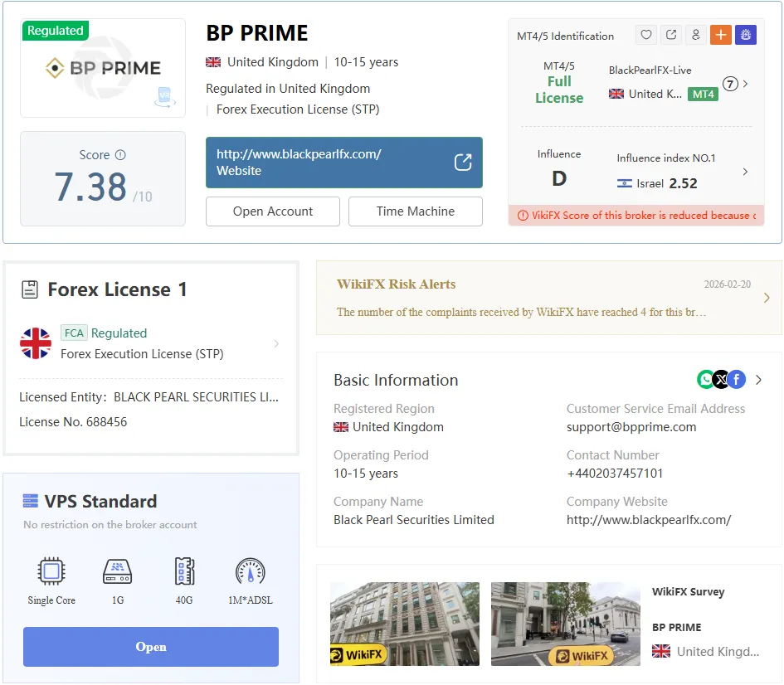Click the green MT4 tag
The height and width of the screenshot is (685, 784).
coord(703,95)
